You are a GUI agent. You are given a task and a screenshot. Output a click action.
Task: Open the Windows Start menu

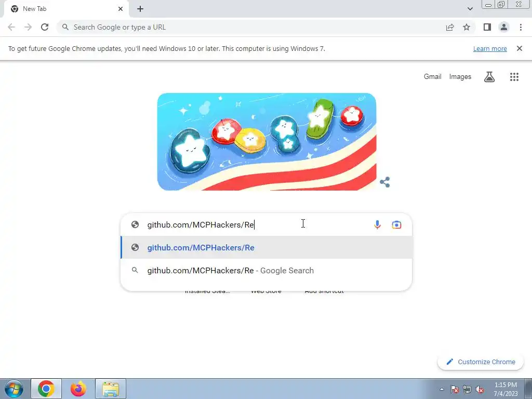tap(14, 389)
